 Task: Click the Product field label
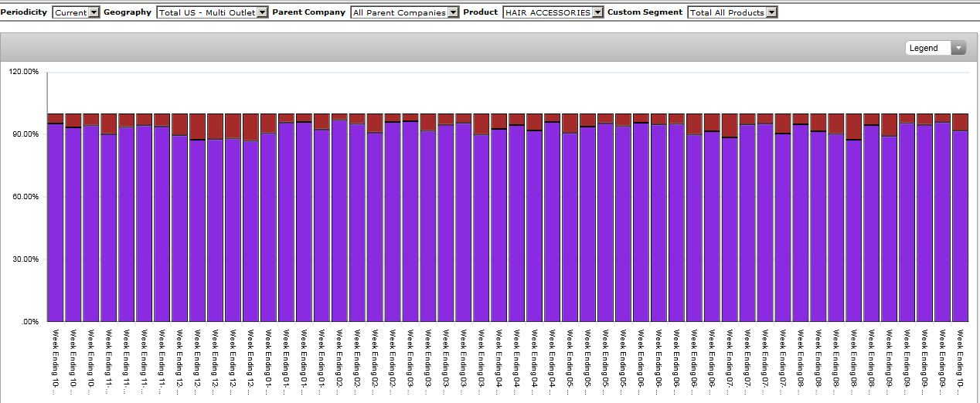click(x=480, y=12)
